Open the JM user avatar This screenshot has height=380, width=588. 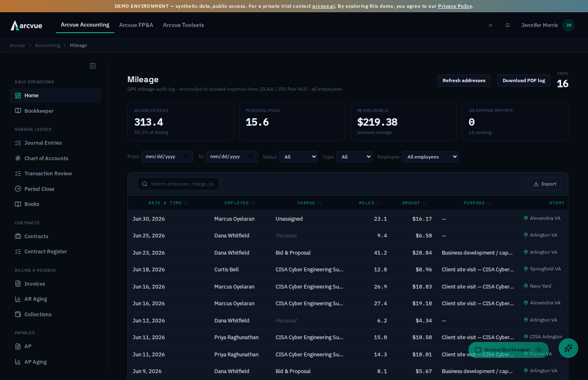pyautogui.click(x=568, y=25)
